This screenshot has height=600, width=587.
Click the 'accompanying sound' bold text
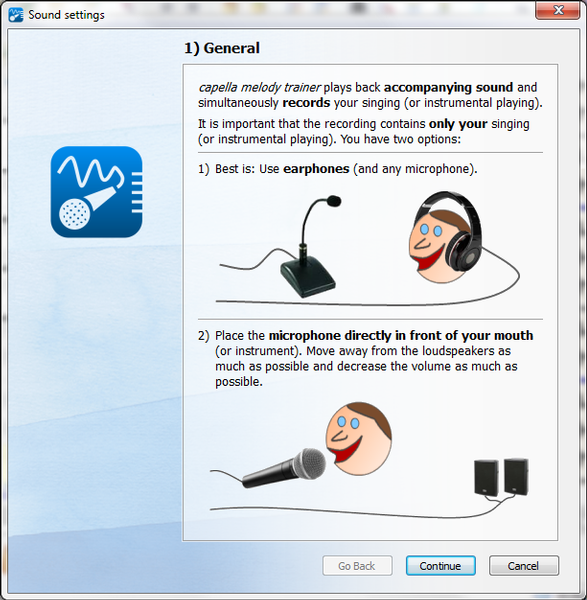448,87
